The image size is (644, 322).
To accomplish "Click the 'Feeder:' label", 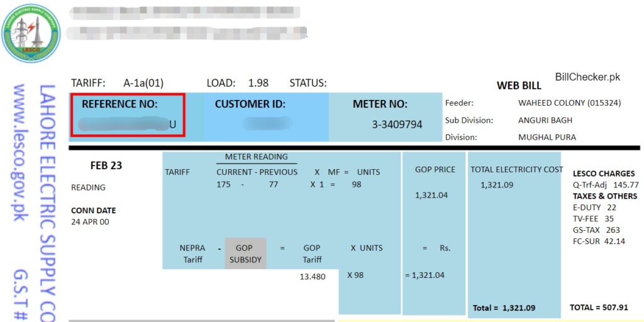I will pyautogui.click(x=459, y=103).
